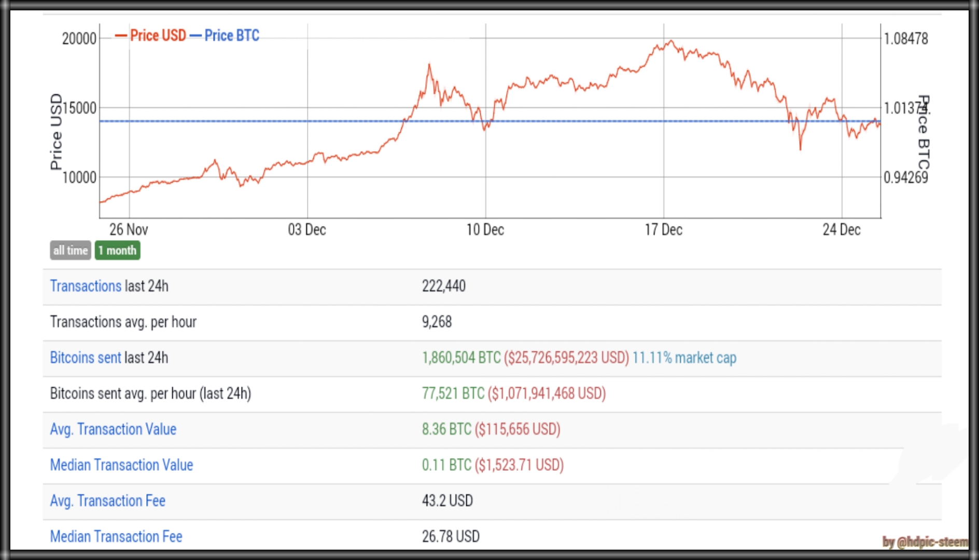Click the 20000 y-axis label
Viewport: 979px width, 560px height.
pos(79,39)
